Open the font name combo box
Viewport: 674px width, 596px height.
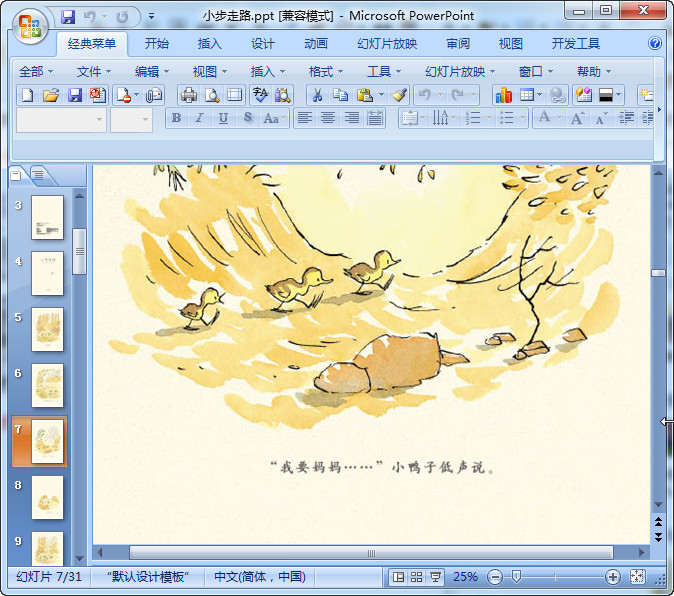point(61,119)
